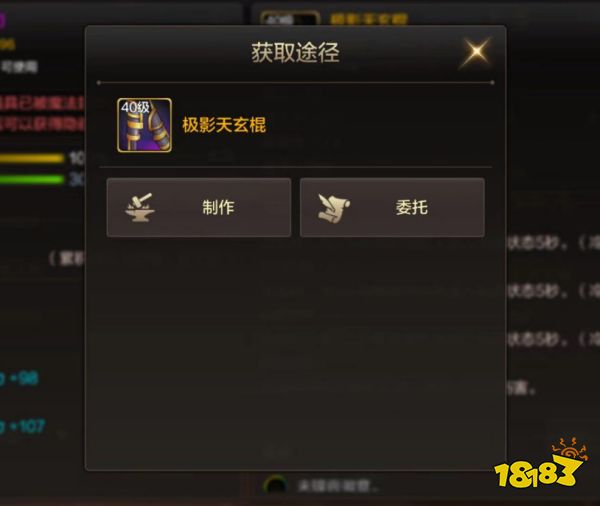Viewport: 600px width, 506px height.
Task: Click the 40级 level badge on item
Action: pyautogui.click(x=135, y=107)
